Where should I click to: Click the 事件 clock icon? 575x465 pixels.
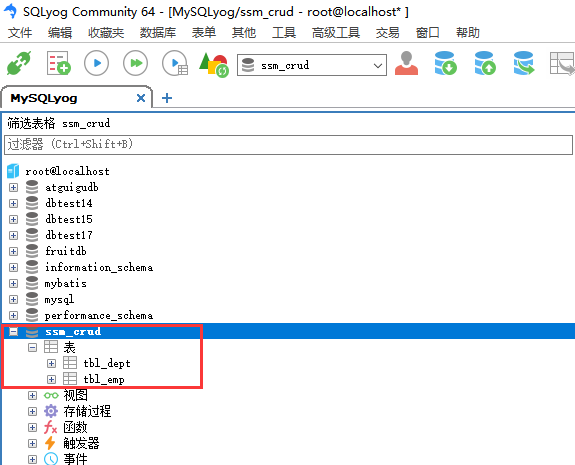(51, 459)
